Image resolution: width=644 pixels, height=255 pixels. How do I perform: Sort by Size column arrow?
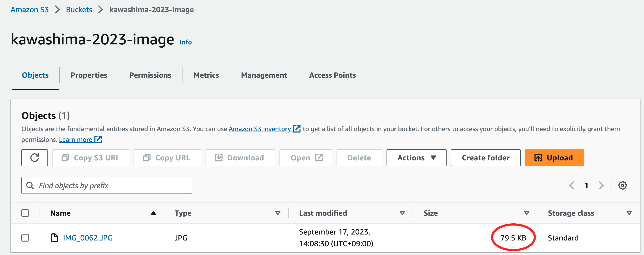pyautogui.click(x=526, y=213)
